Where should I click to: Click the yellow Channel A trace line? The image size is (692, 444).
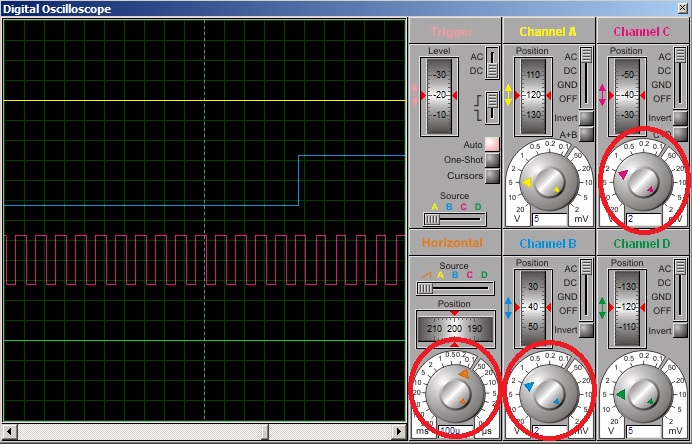[x=205, y=101]
